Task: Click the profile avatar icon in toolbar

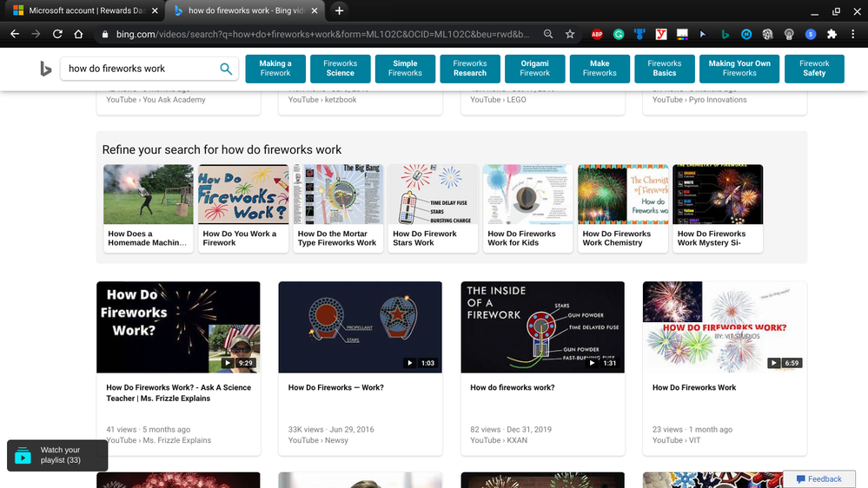Action: tap(811, 35)
